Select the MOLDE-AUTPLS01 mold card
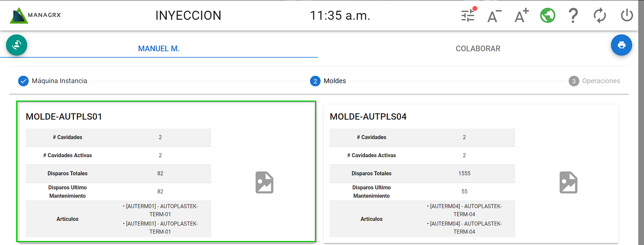 166,117
